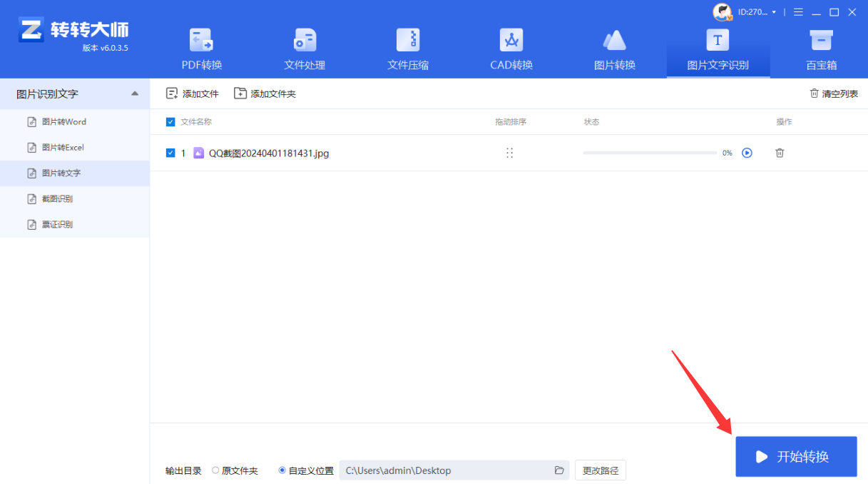868x484 pixels.
Task: Collapse the 图片识别文字 sidebar section
Action: tap(135, 94)
